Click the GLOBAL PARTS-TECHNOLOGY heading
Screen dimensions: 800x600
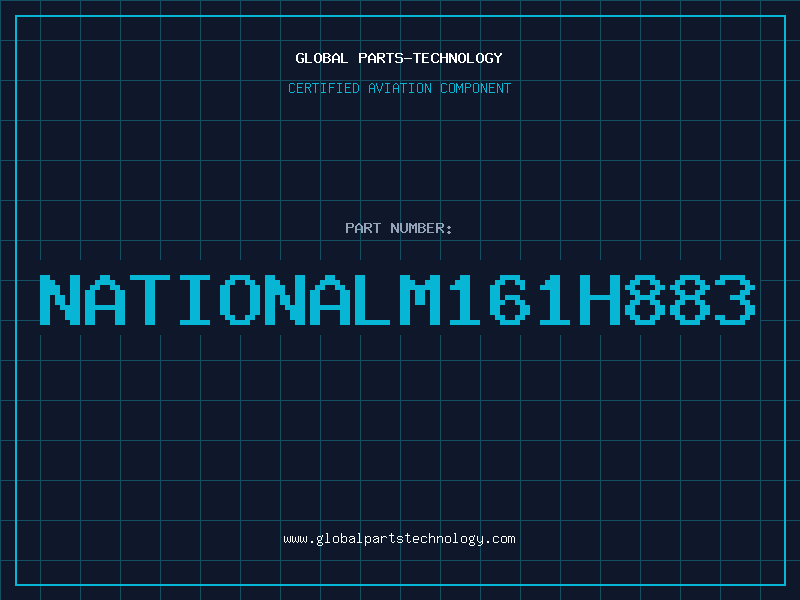pos(399,58)
